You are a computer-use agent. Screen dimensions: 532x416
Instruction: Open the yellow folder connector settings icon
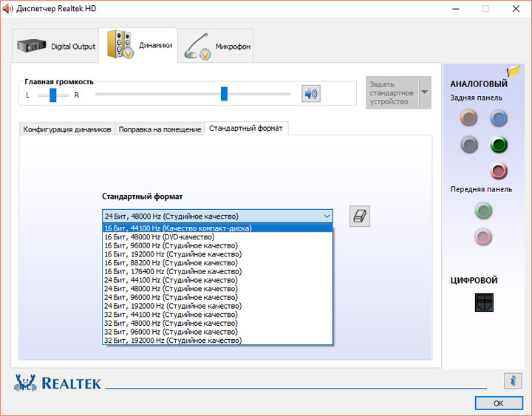[x=514, y=71]
